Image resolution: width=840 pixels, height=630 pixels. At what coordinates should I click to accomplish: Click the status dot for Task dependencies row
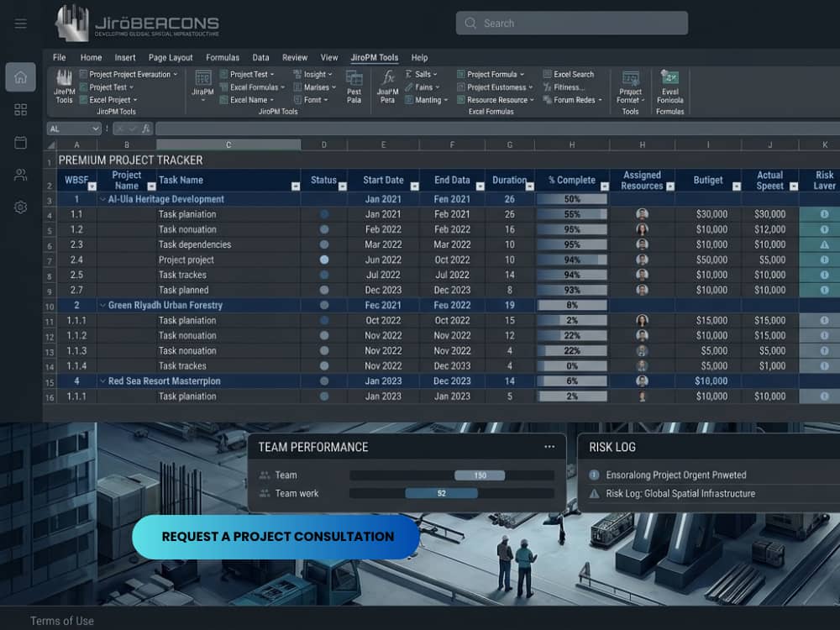324,244
